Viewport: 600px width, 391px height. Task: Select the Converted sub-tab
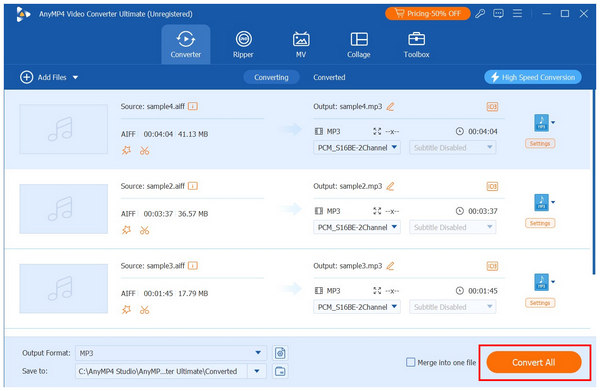pos(329,77)
